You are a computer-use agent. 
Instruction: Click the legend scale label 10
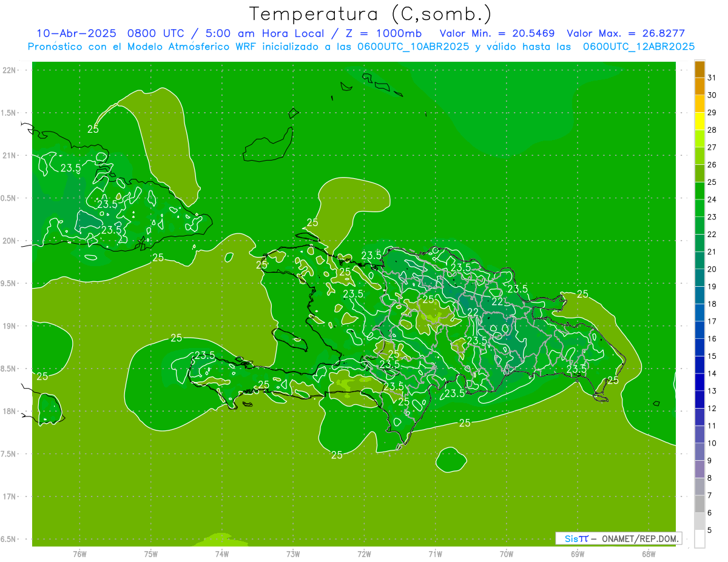click(712, 443)
